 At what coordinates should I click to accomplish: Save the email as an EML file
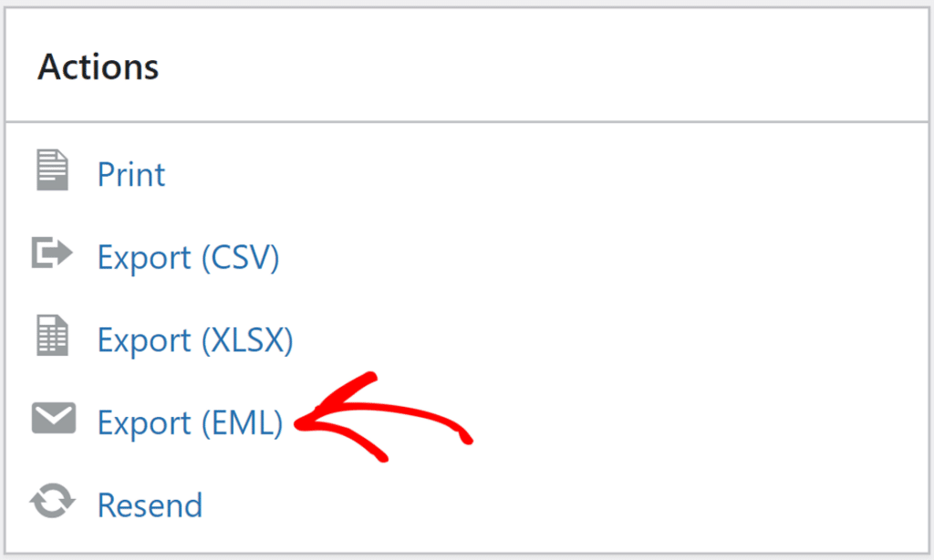pyautogui.click(x=190, y=423)
